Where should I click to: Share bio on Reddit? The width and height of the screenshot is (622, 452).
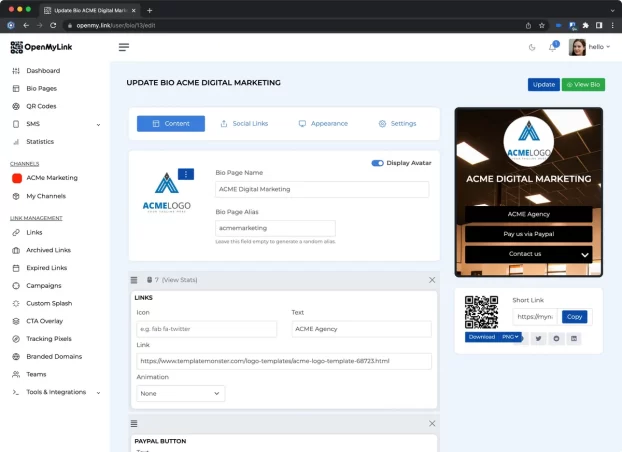(556, 339)
